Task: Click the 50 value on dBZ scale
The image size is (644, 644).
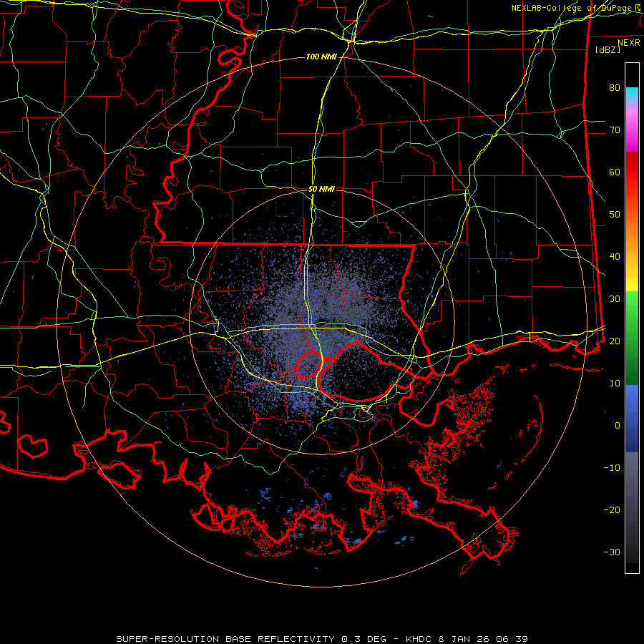Action: point(615,215)
